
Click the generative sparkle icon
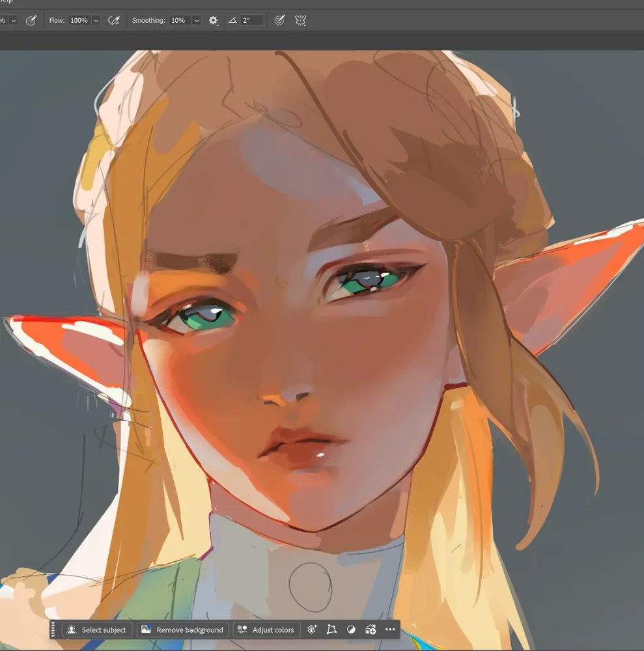(312, 630)
